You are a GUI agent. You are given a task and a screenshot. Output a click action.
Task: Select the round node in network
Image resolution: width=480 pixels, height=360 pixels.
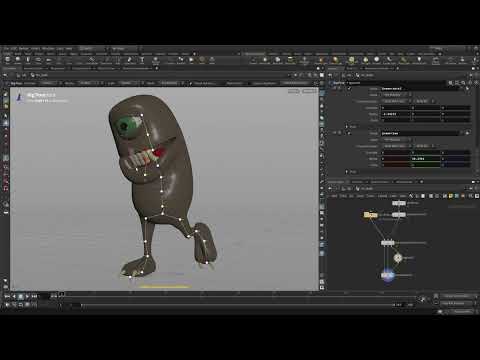(398, 258)
